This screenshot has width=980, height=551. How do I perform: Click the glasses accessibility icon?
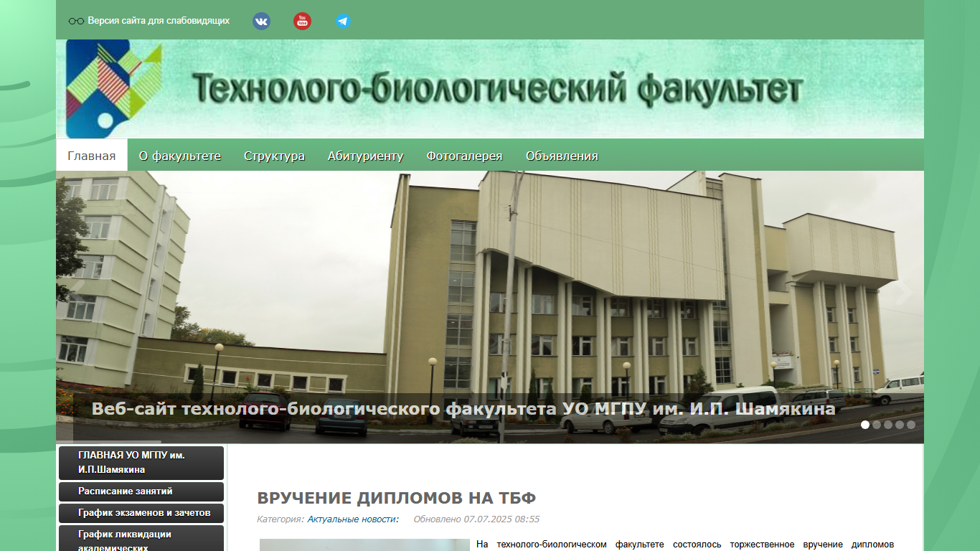tap(76, 21)
